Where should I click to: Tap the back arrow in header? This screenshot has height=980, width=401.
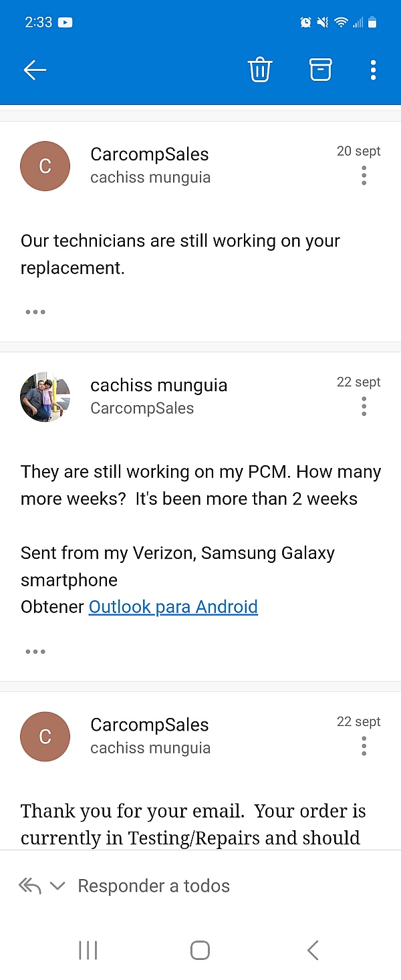tap(35, 70)
